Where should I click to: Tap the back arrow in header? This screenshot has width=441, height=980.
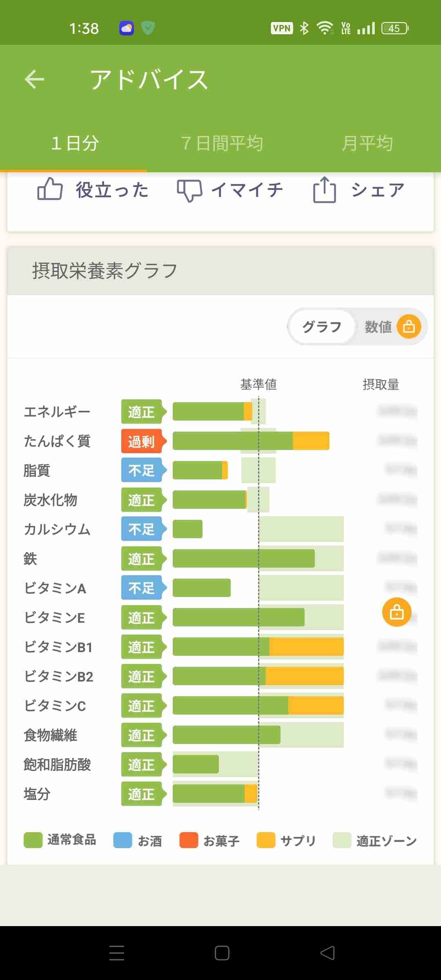point(34,79)
